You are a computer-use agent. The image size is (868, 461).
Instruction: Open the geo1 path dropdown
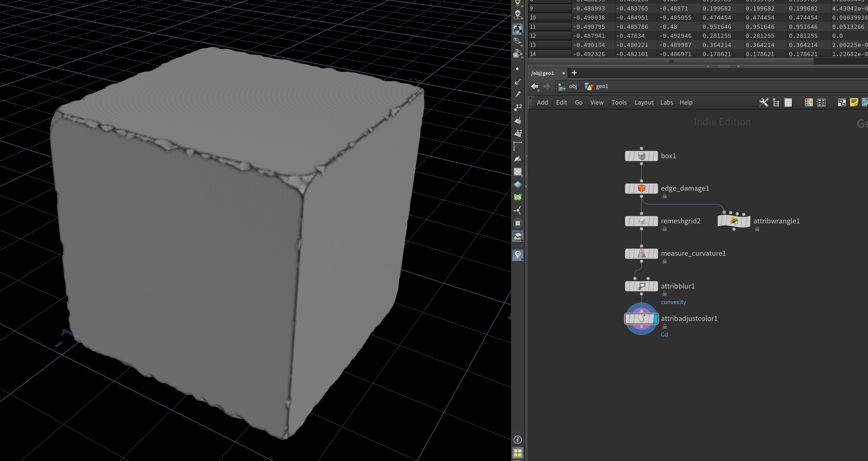pyautogui.click(x=597, y=86)
